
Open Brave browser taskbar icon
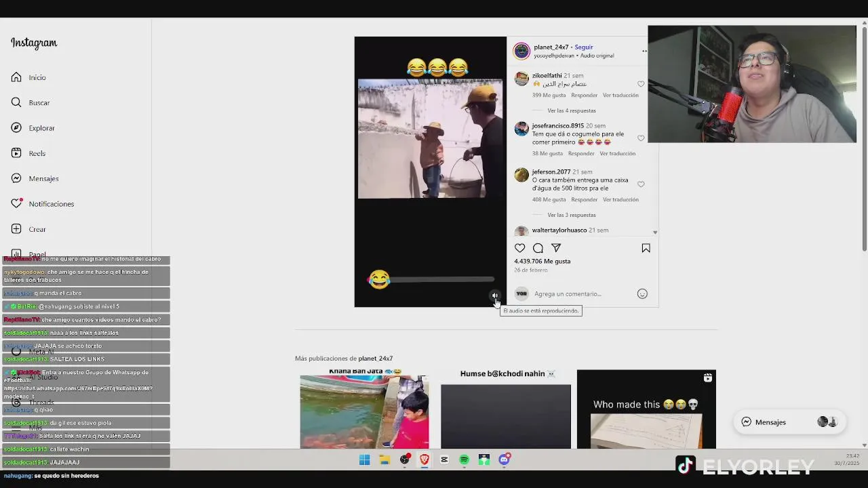click(425, 460)
